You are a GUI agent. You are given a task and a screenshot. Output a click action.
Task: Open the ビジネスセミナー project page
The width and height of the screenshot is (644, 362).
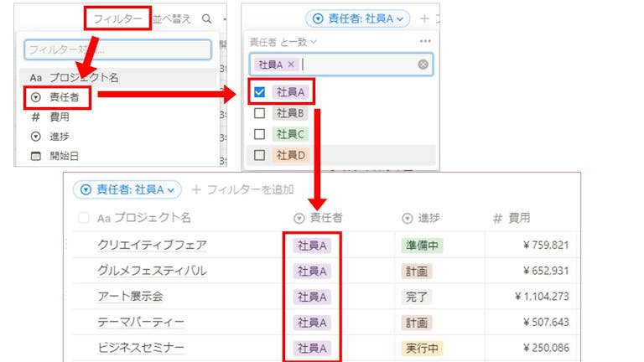pos(141,348)
